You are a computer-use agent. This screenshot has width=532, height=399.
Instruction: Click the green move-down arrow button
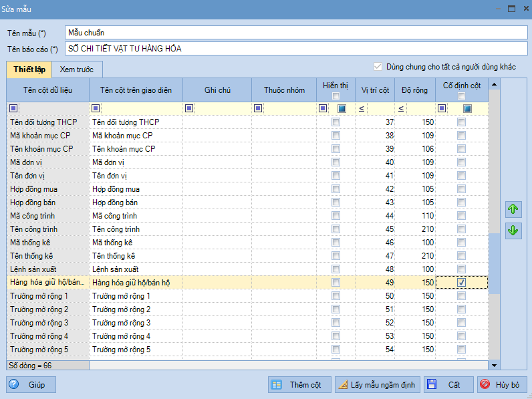[x=513, y=231]
